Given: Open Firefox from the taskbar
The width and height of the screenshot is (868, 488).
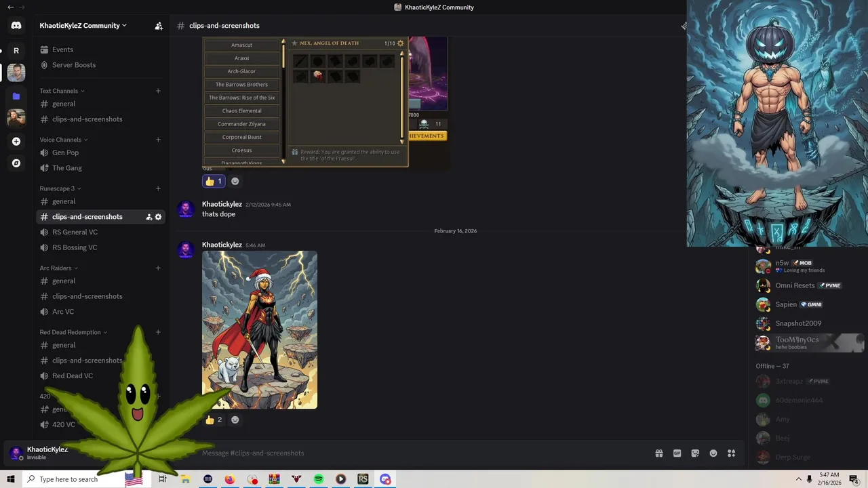Looking at the screenshot, I should point(230,479).
